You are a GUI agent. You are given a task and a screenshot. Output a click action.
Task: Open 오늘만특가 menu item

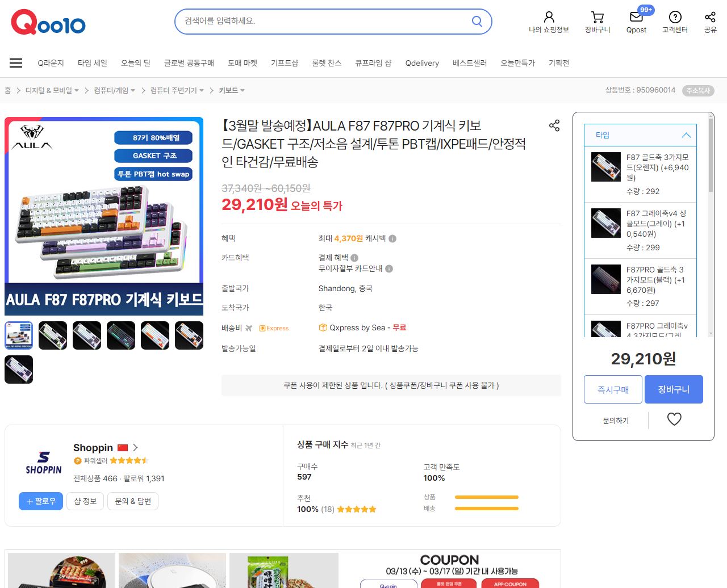(517, 63)
